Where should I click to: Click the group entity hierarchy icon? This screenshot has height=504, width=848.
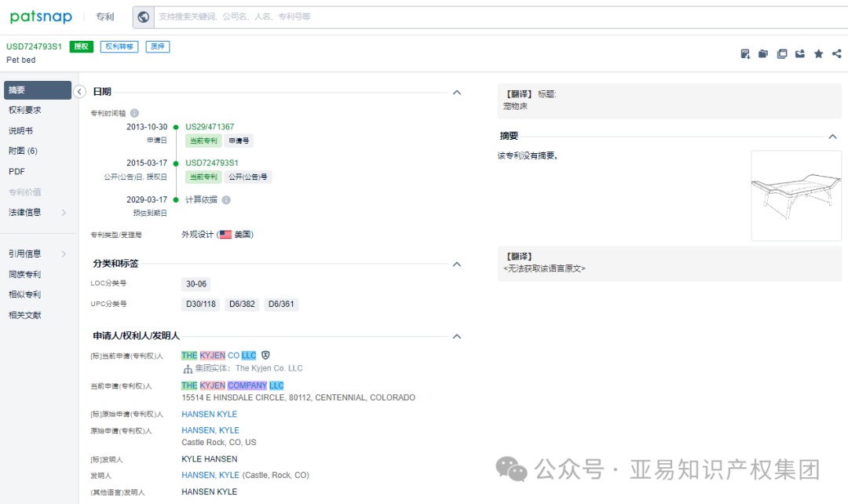(188, 369)
